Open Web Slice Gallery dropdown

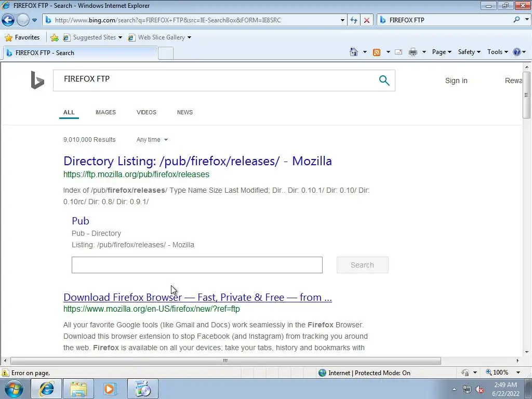(x=159, y=37)
